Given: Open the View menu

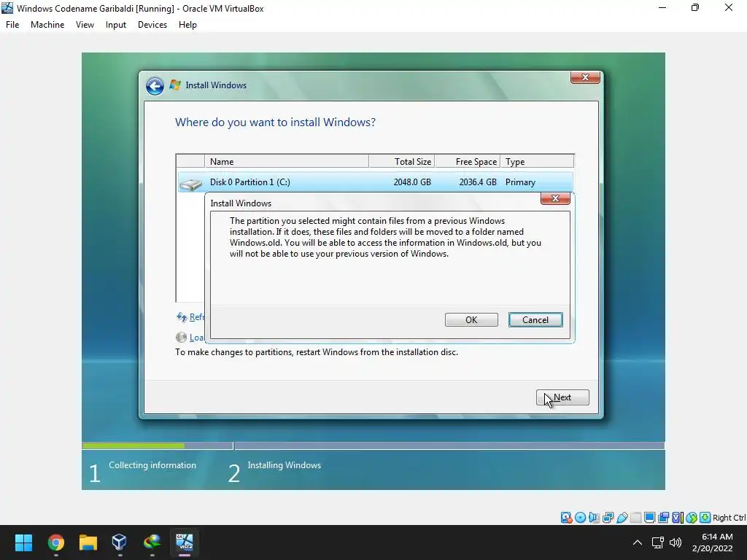Looking at the screenshot, I should click(x=85, y=25).
